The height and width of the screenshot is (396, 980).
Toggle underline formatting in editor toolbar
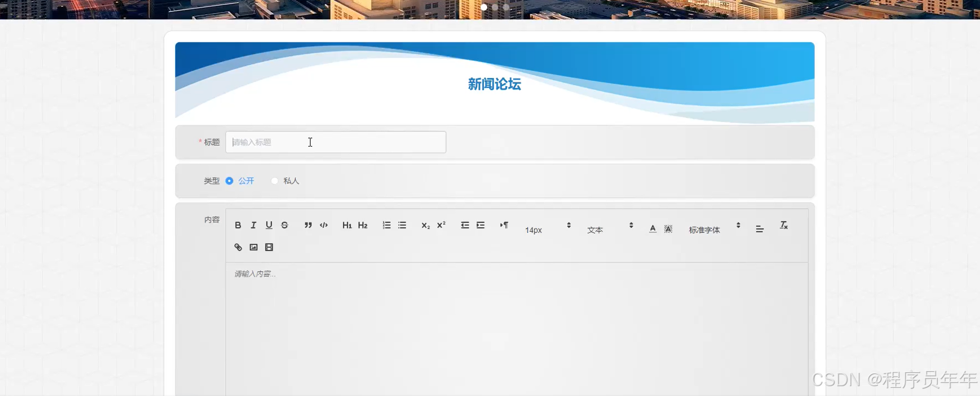coord(269,225)
